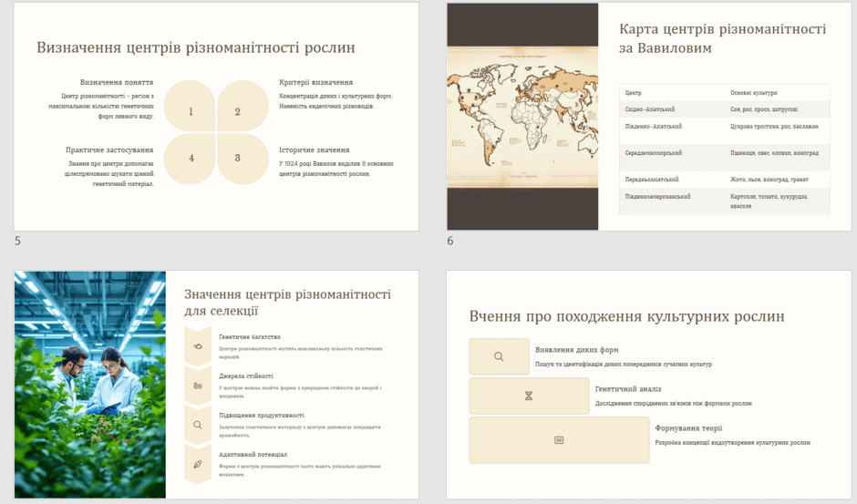Select petal number 2 in the diagram
This screenshot has height=504, width=857.
(x=243, y=106)
